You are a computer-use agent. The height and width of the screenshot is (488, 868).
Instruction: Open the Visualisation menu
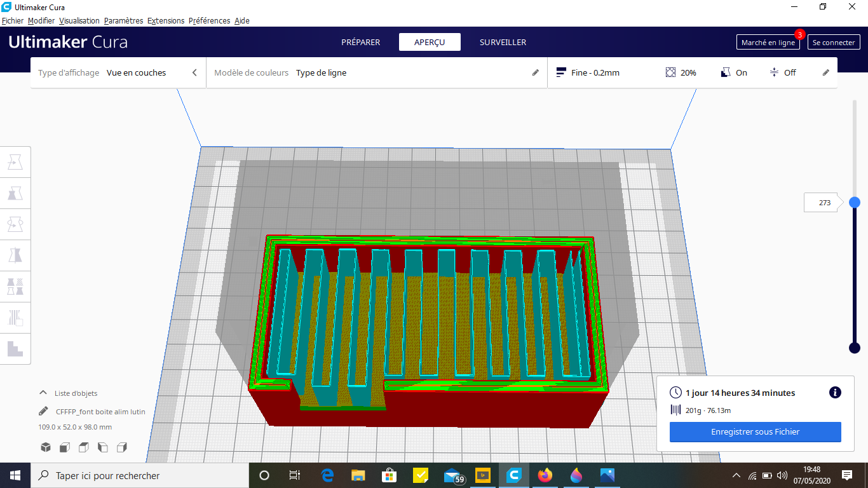(x=79, y=20)
